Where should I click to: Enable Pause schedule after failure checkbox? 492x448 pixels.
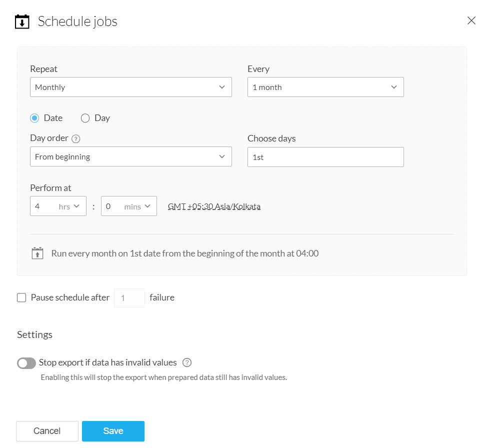pyautogui.click(x=21, y=298)
